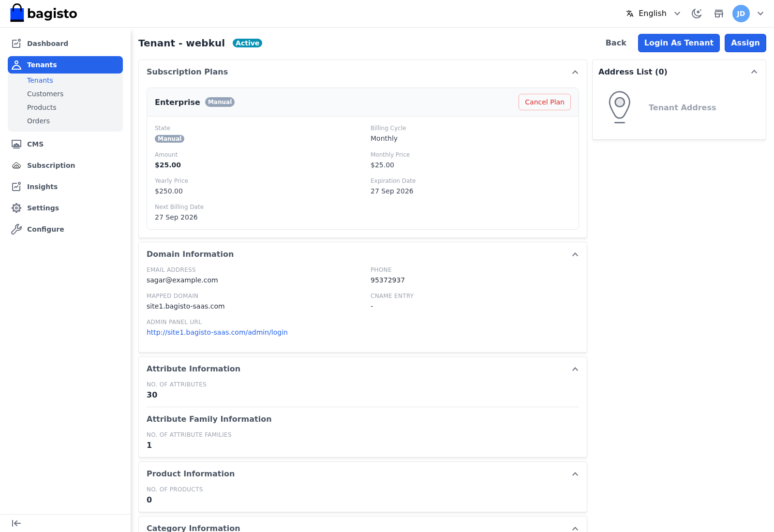
Task: Click the Cancel Plan button
Action: coord(545,102)
